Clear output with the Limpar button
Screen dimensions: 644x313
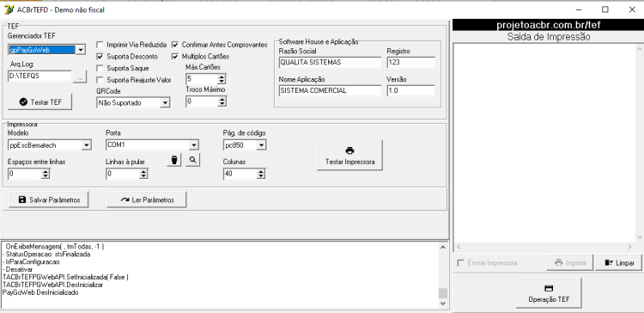618,263
